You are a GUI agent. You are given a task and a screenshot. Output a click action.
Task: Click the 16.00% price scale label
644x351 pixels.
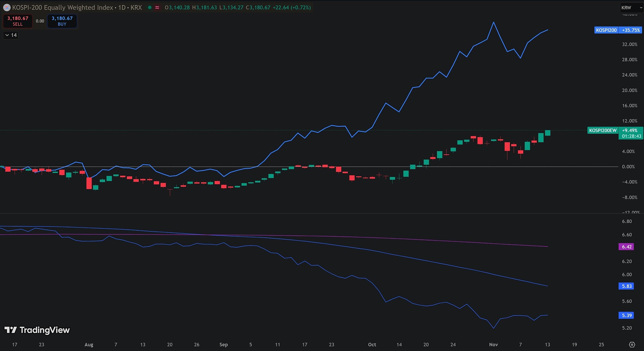630,106
